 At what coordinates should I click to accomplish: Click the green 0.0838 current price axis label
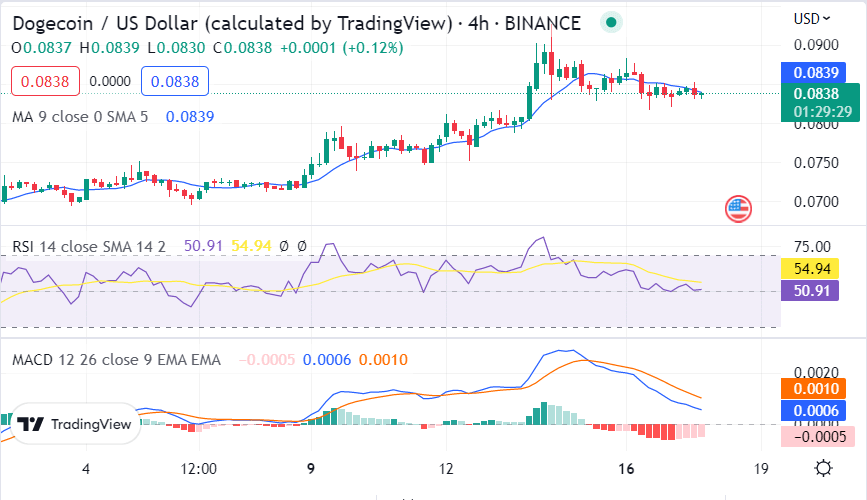(820, 102)
